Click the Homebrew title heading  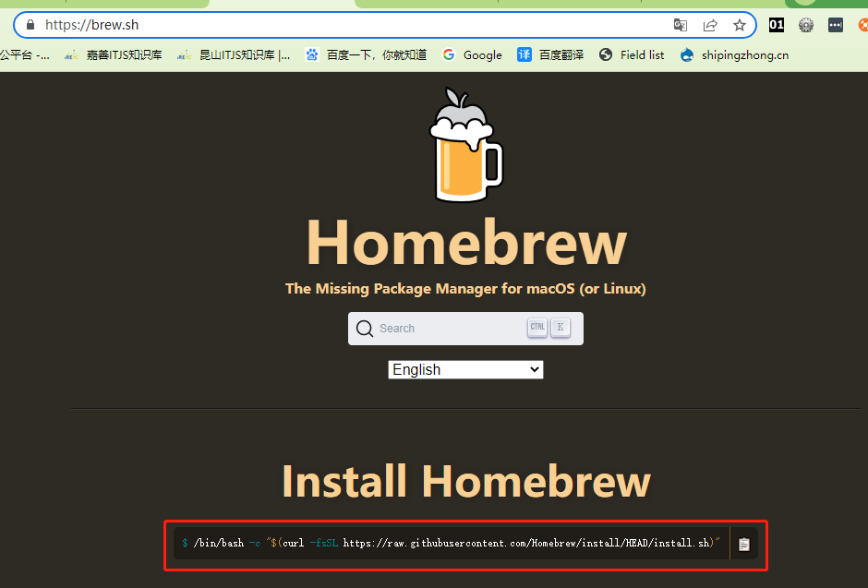[466, 243]
